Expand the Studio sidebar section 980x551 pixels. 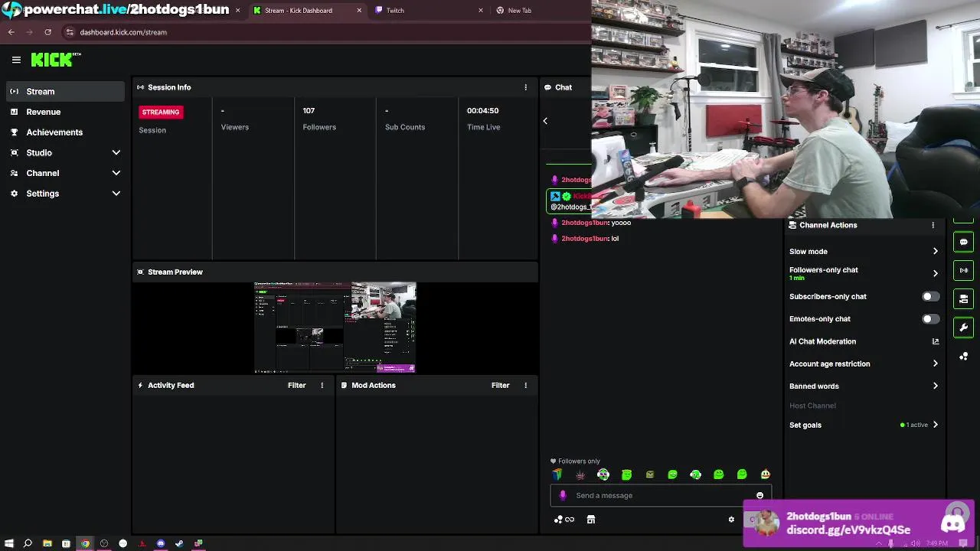point(116,153)
